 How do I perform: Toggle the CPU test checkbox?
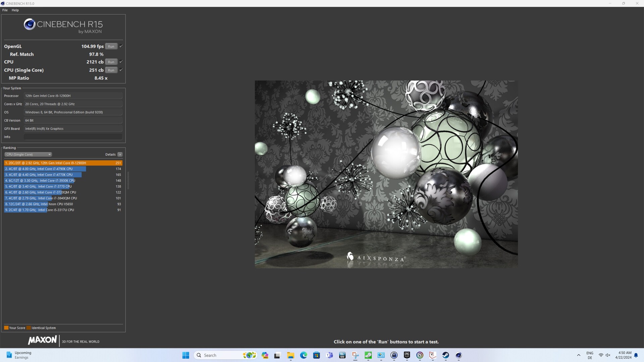pyautogui.click(x=121, y=62)
